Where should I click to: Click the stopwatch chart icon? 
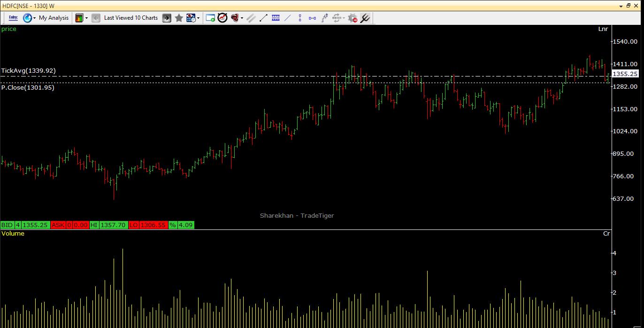222,18
